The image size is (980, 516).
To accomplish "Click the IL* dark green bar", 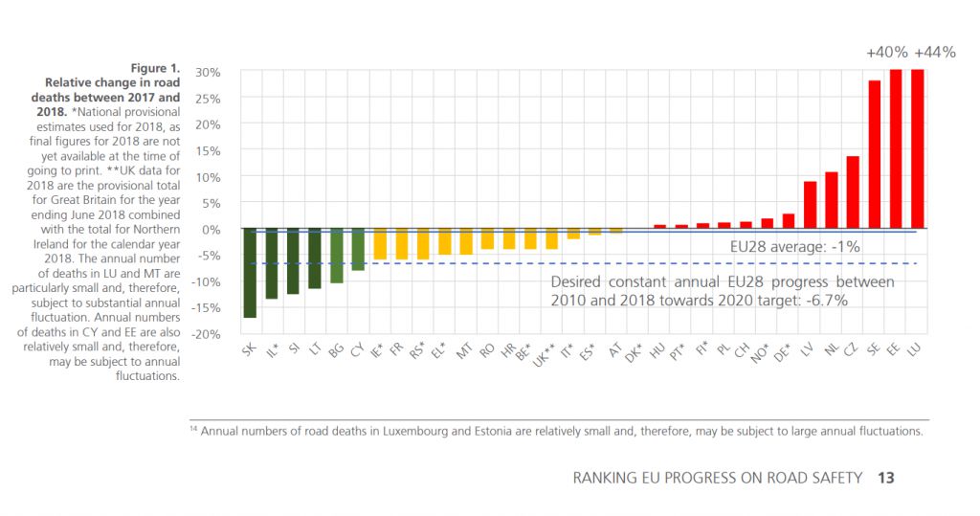I will [271, 264].
